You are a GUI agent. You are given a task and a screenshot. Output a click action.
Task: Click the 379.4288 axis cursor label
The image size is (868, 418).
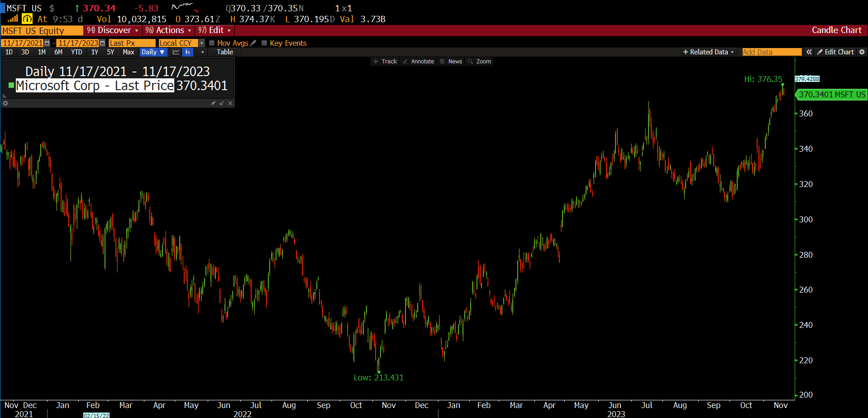point(807,79)
